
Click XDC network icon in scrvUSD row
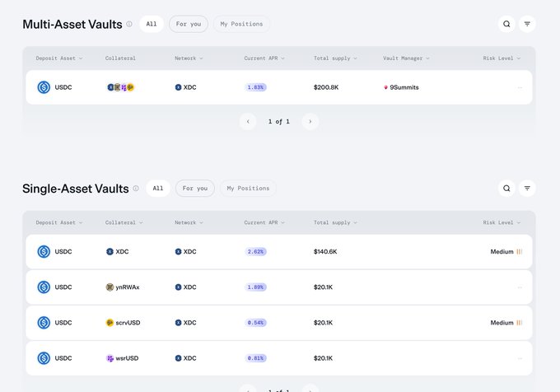[x=178, y=322]
